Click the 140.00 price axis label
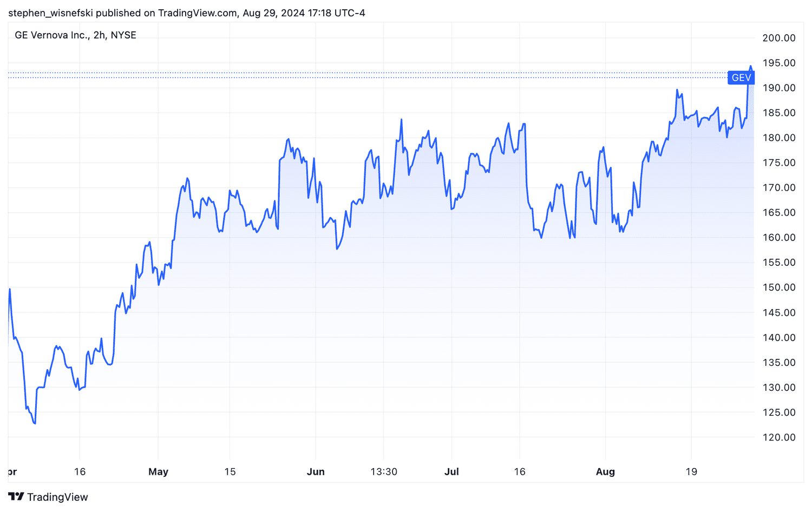The image size is (812, 511). coord(779,337)
